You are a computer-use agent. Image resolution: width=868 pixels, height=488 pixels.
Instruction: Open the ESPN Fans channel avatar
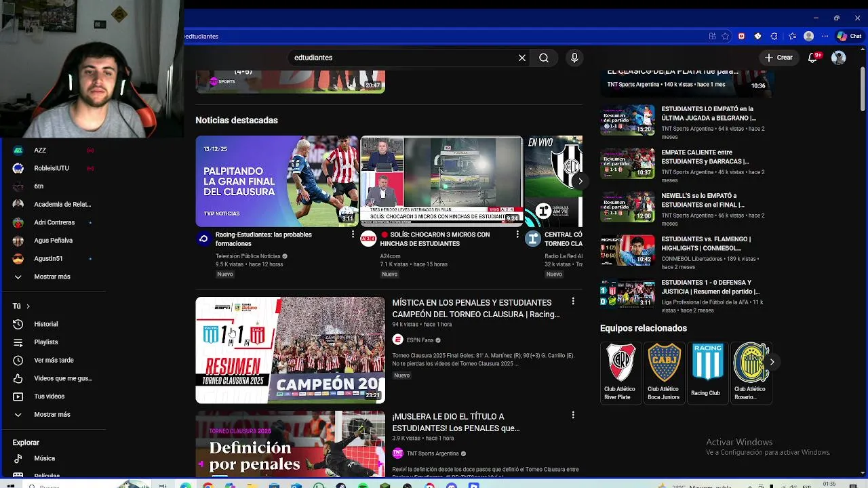tap(397, 340)
